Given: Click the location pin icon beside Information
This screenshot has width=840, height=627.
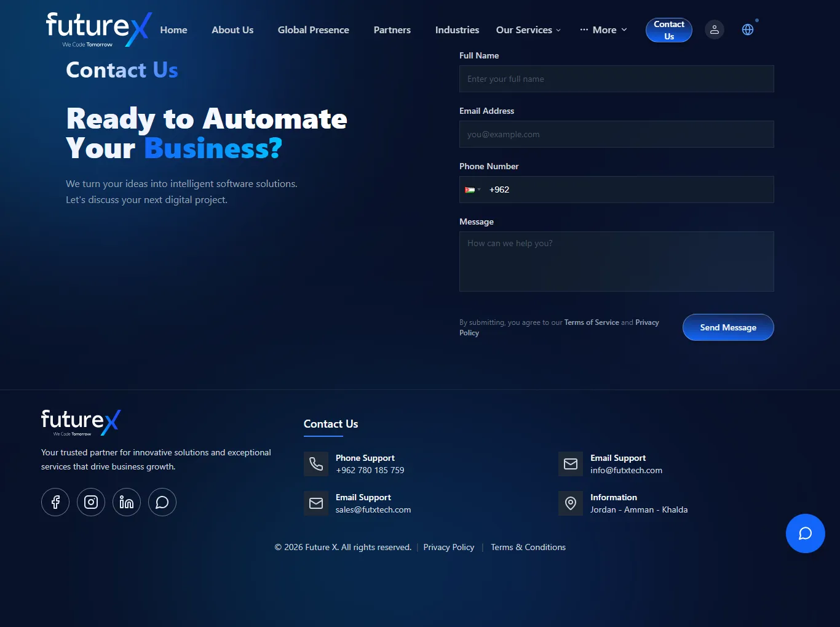Looking at the screenshot, I should point(571,503).
